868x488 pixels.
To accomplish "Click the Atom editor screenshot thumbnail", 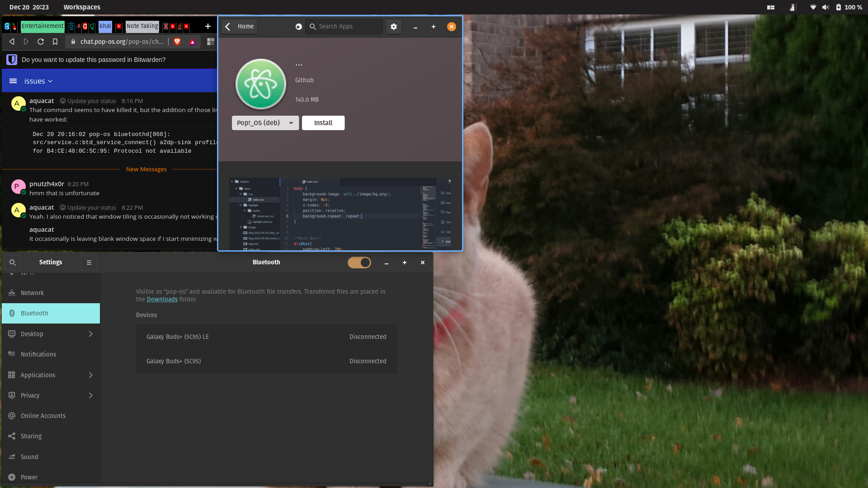I will pyautogui.click(x=340, y=214).
